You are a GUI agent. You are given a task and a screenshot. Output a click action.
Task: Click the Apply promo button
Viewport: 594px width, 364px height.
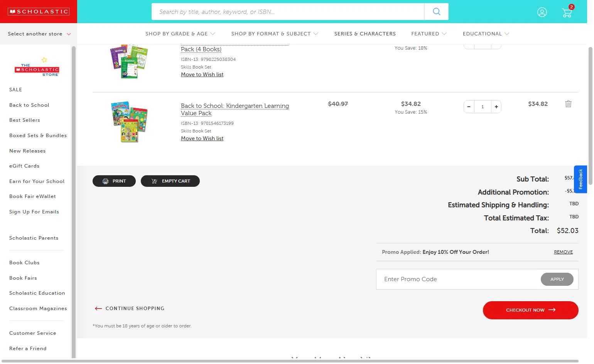(557, 279)
